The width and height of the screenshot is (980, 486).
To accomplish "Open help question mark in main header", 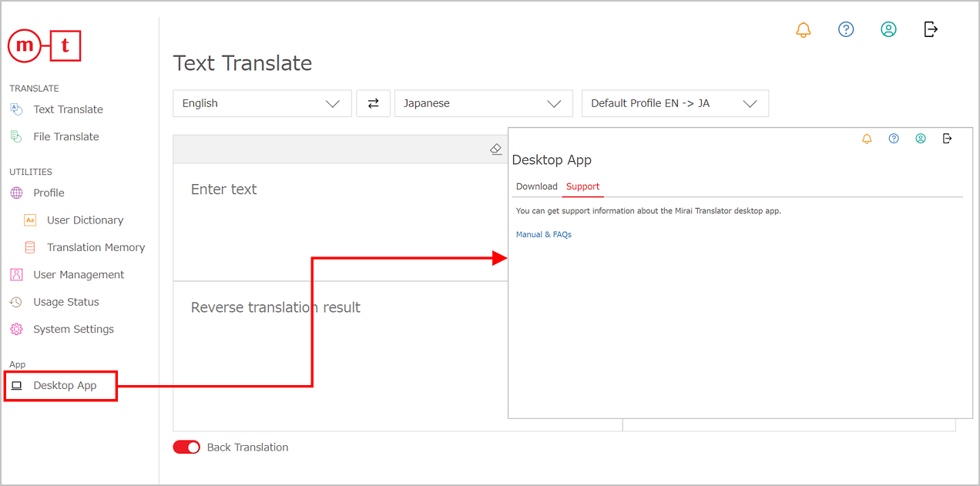I will [x=846, y=29].
